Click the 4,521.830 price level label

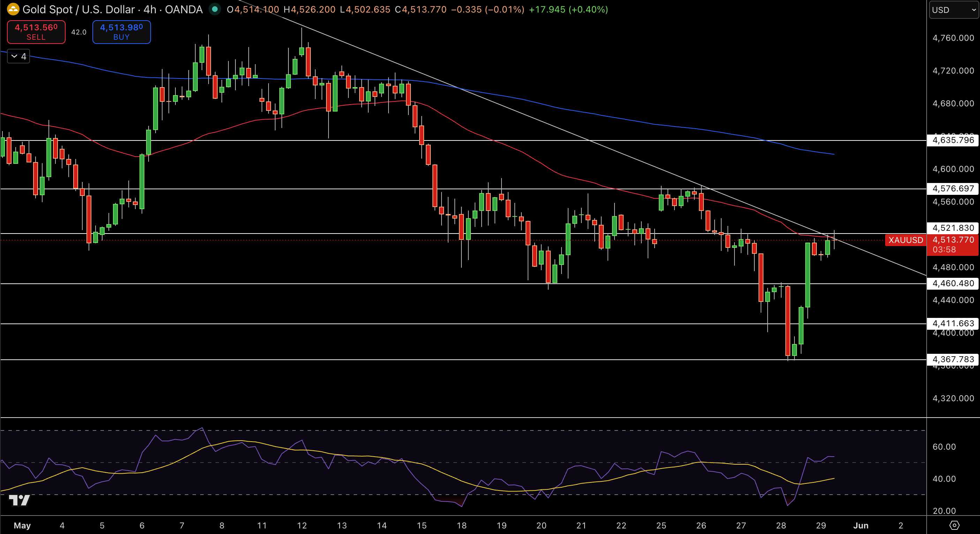point(952,228)
